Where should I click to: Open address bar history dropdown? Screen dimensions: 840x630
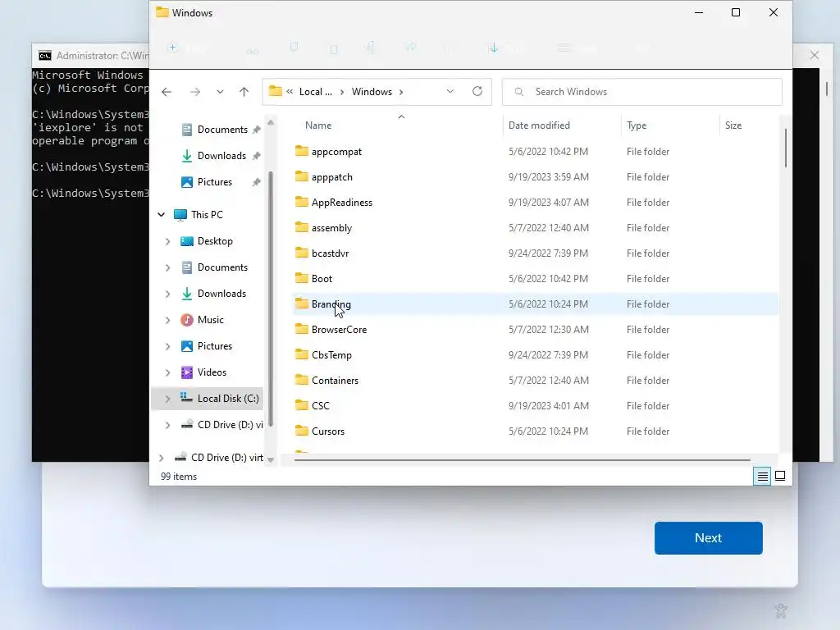[450, 92]
